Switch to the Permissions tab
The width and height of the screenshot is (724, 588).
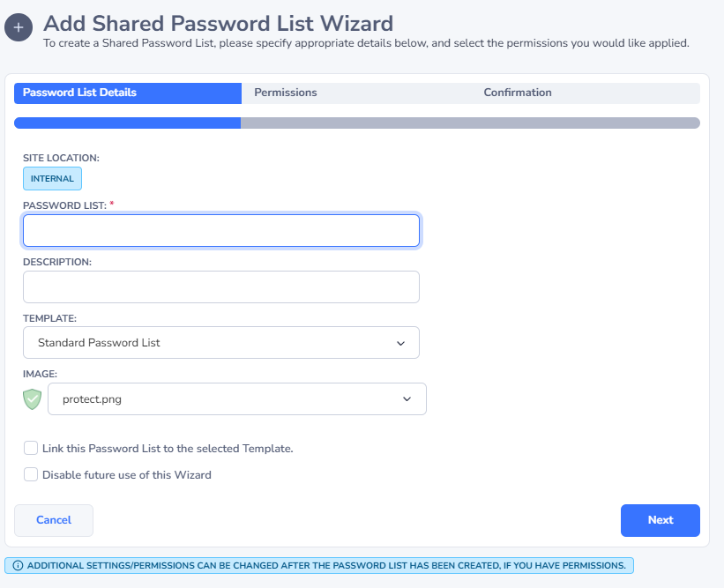click(x=286, y=93)
